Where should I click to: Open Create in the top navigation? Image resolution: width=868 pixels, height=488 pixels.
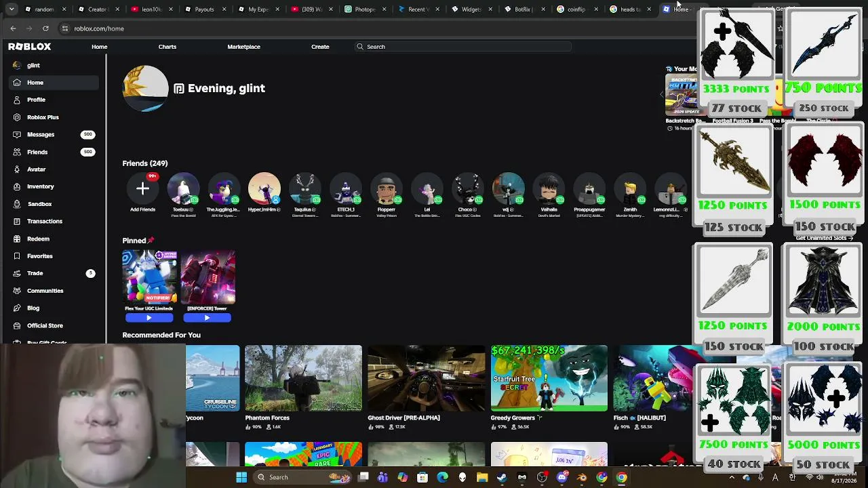pyautogui.click(x=320, y=47)
